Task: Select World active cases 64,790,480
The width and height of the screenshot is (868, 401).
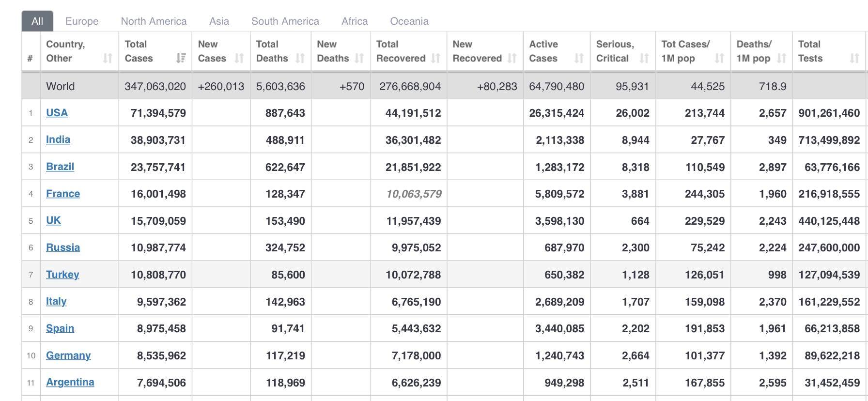Action: click(557, 86)
